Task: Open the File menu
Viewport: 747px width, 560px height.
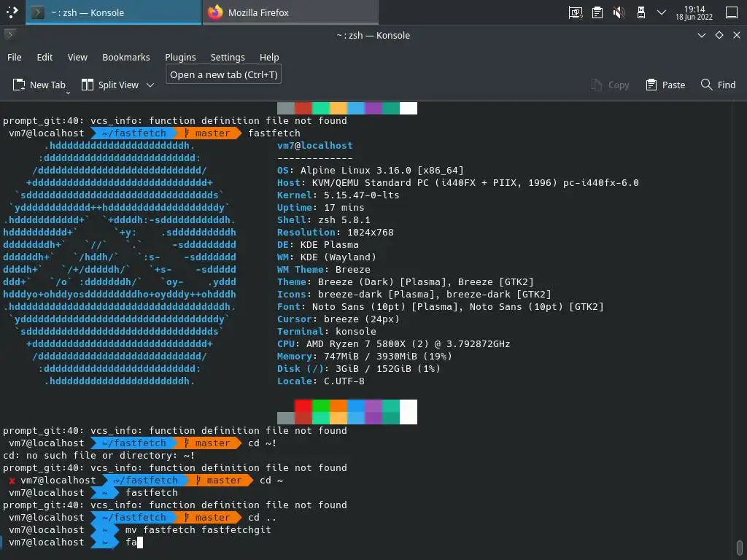Action: click(15, 57)
